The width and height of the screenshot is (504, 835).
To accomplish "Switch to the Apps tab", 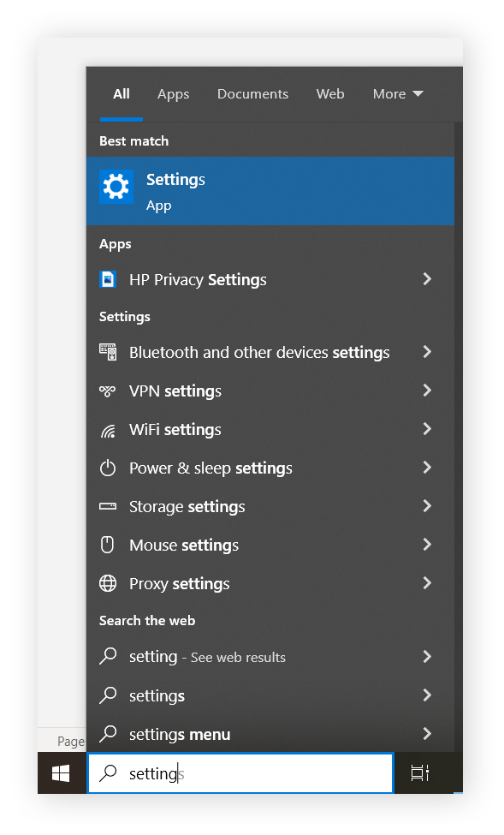I will tap(173, 94).
